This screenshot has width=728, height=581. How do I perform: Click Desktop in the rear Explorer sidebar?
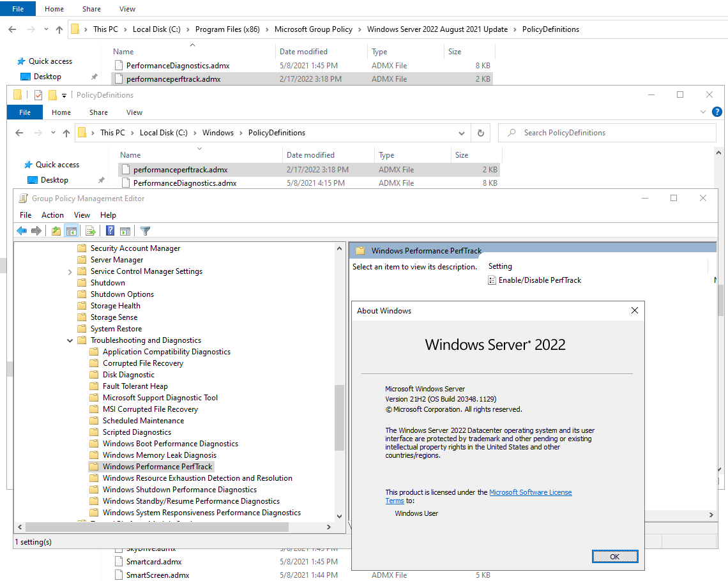(47, 77)
